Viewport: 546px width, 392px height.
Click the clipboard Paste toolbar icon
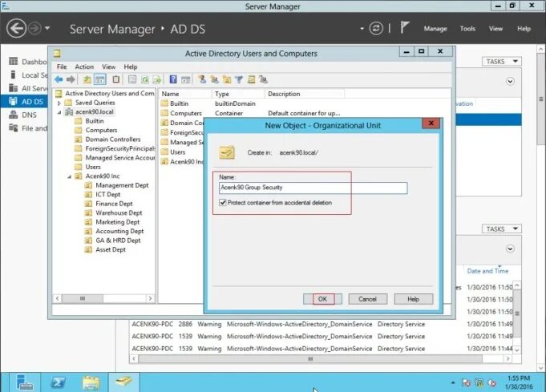[x=116, y=79]
